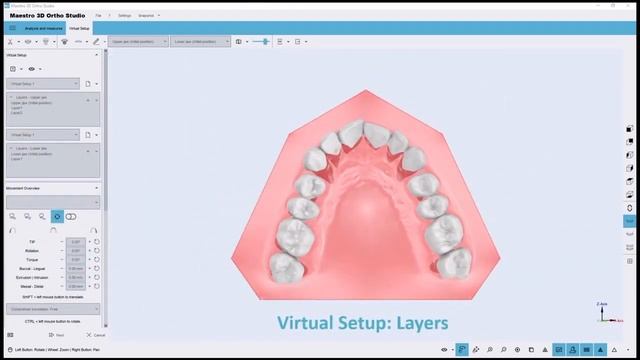Click the split view icon after jaw dropdowns

click(x=239, y=42)
